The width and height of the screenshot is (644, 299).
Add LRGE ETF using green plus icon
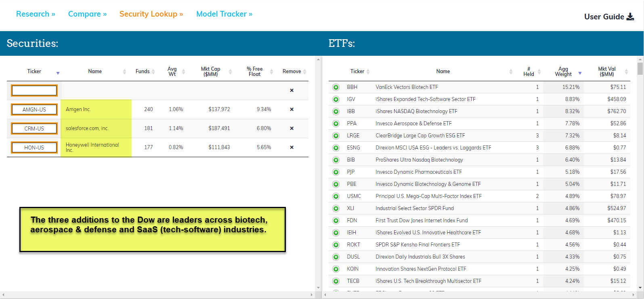(x=336, y=136)
